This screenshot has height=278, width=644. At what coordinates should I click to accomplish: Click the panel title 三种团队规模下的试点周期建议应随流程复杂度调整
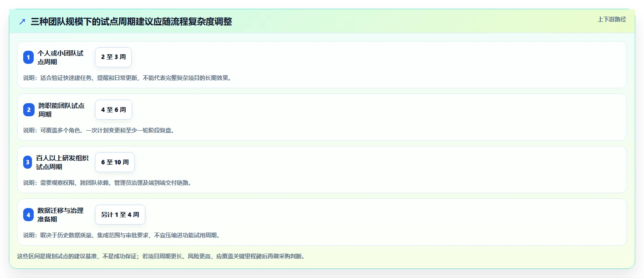pos(131,21)
